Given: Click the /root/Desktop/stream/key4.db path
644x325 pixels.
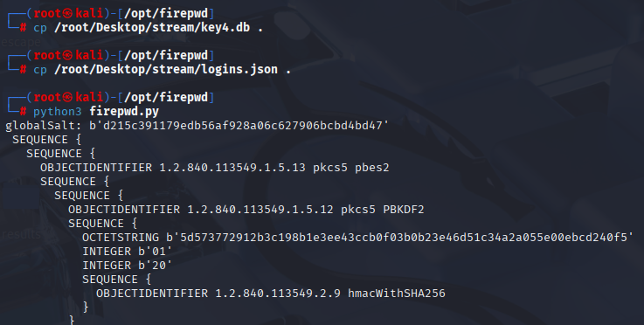Looking at the screenshot, I should [152, 28].
